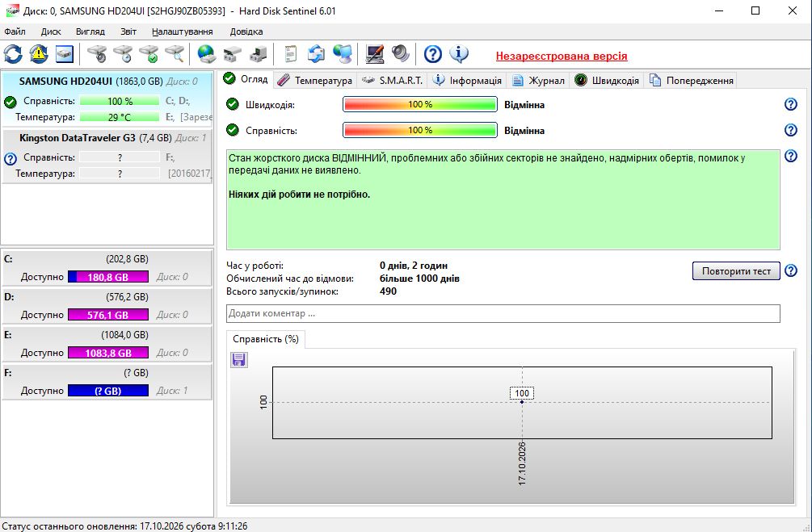
Task: Click the globe with monitor toolbar icon
Action: coord(343,54)
